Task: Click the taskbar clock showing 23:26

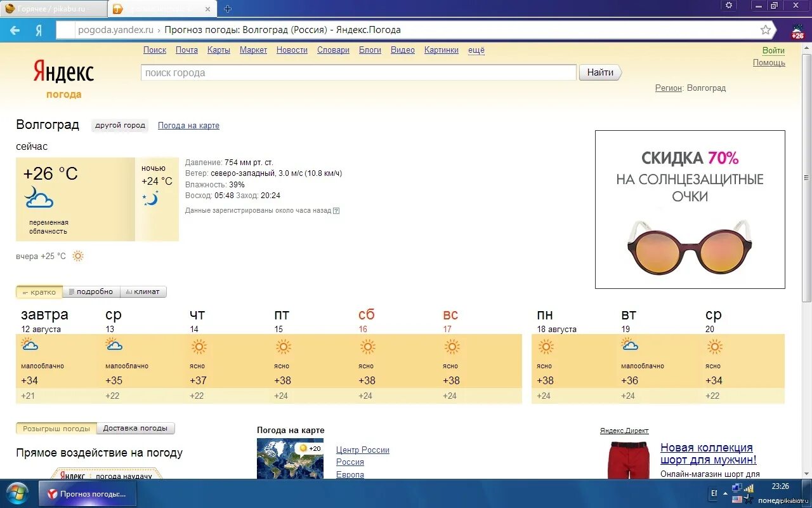Action: click(780, 486)
